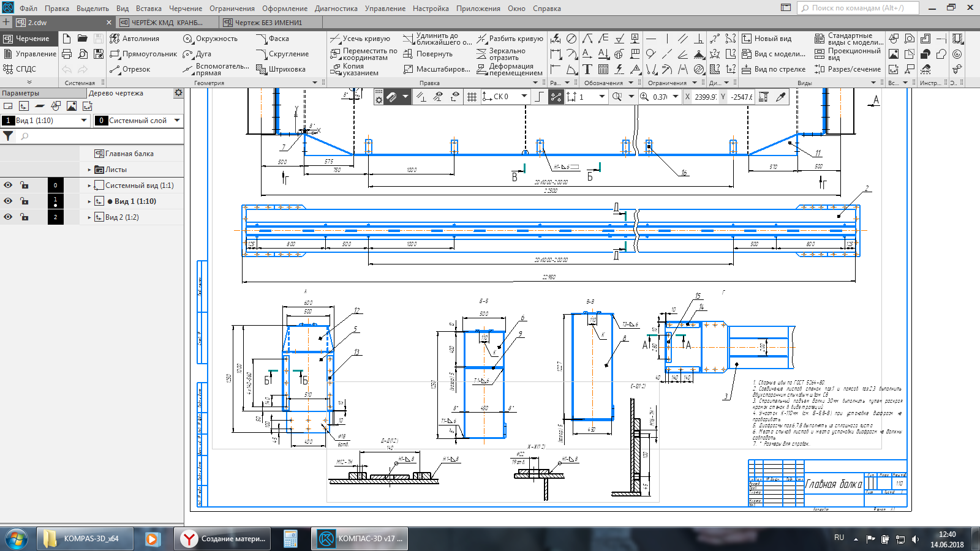Select the Автолиния tool

coord(135,39)
